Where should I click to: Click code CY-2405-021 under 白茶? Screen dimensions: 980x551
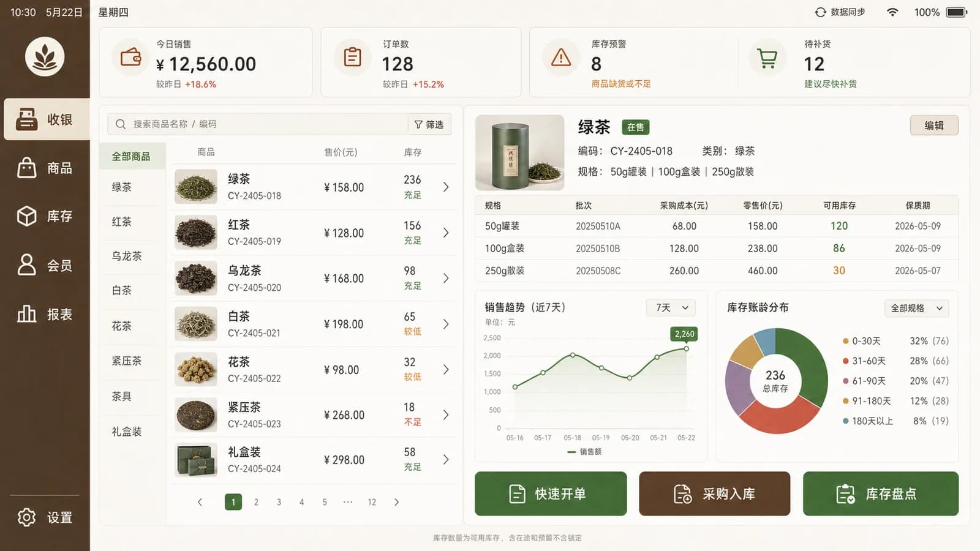click(x=254, y=333)
